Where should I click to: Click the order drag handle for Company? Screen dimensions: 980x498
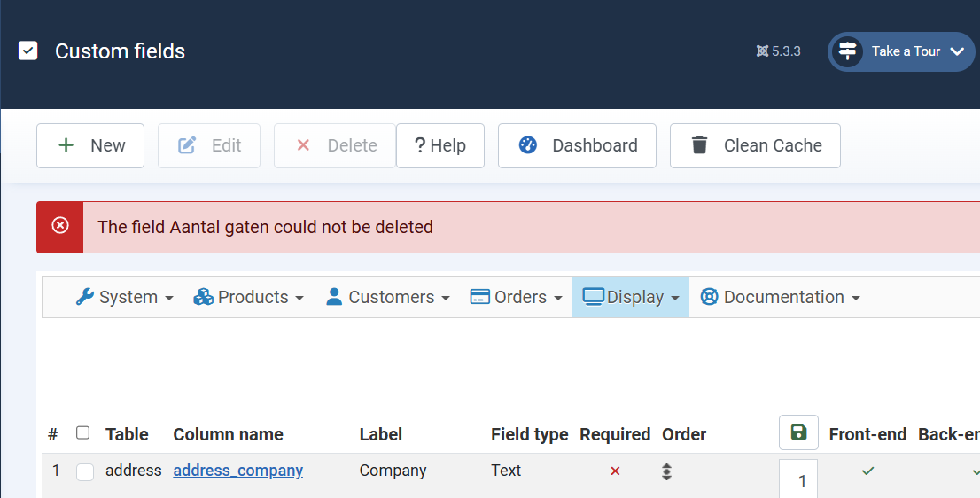[x=666, y=471]
